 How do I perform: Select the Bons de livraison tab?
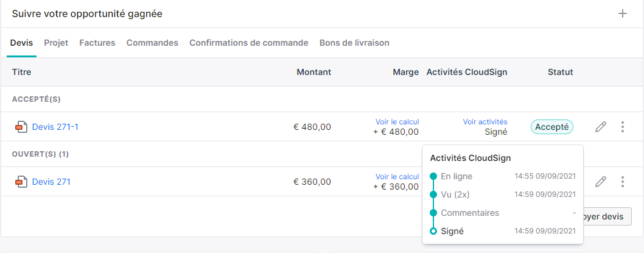pos(354,43)
